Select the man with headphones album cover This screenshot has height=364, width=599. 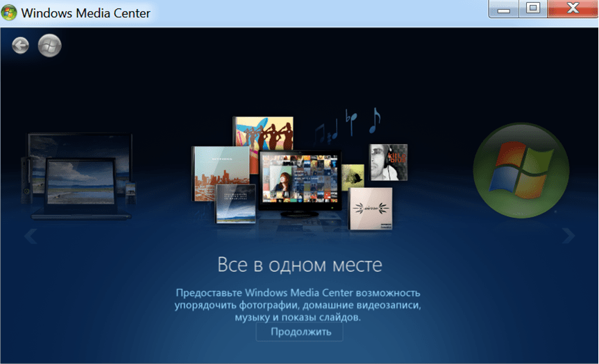[388, 162]
